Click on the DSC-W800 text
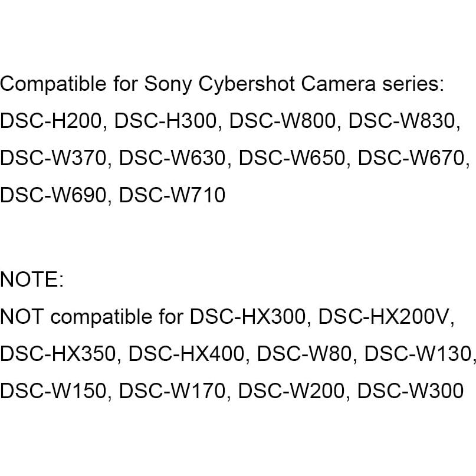 (x=283, y=121)
